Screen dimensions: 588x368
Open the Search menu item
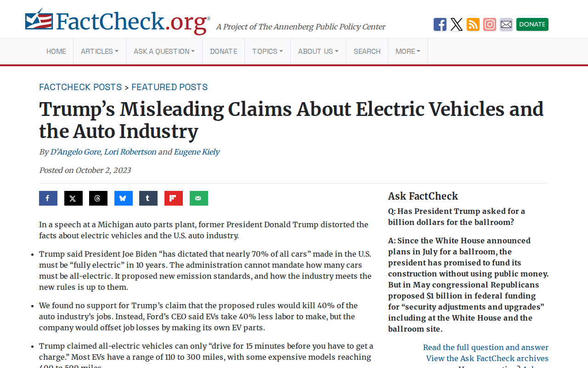tap(367, 52)
